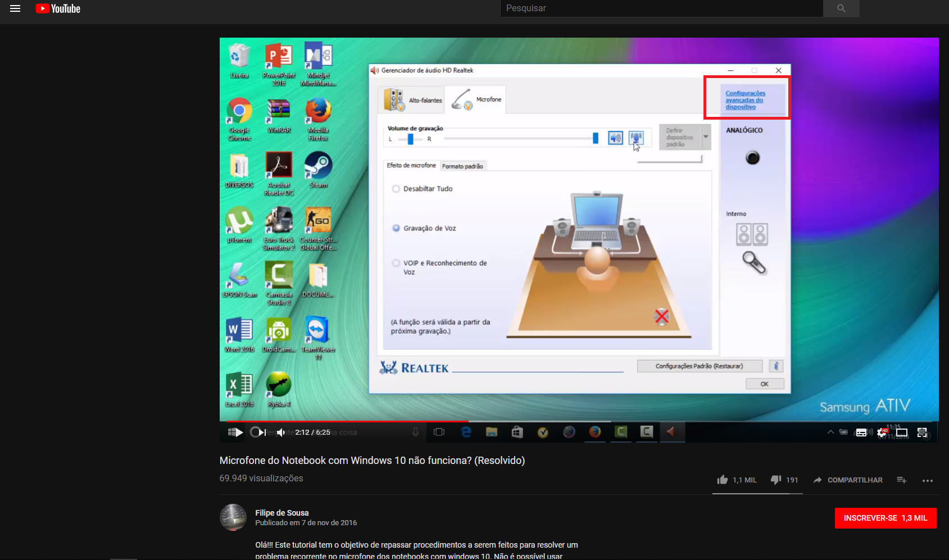Focus the Pesquisar search field

point(661,8)
